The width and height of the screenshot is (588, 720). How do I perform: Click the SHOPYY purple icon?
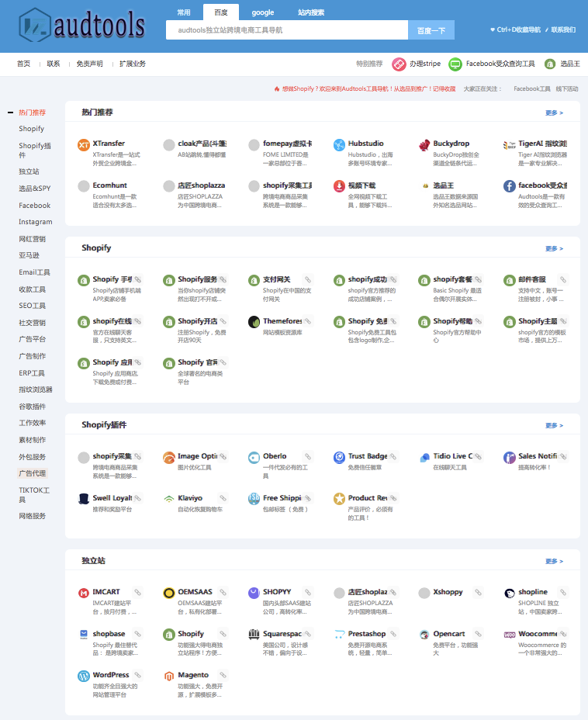[254, 593]
